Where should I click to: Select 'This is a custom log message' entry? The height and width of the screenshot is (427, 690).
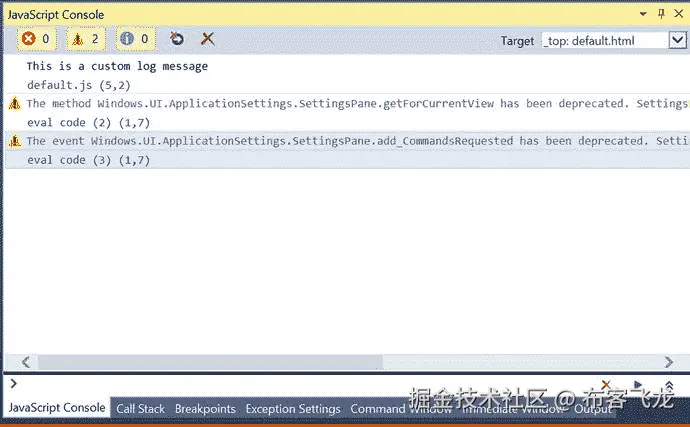(117, 66)
